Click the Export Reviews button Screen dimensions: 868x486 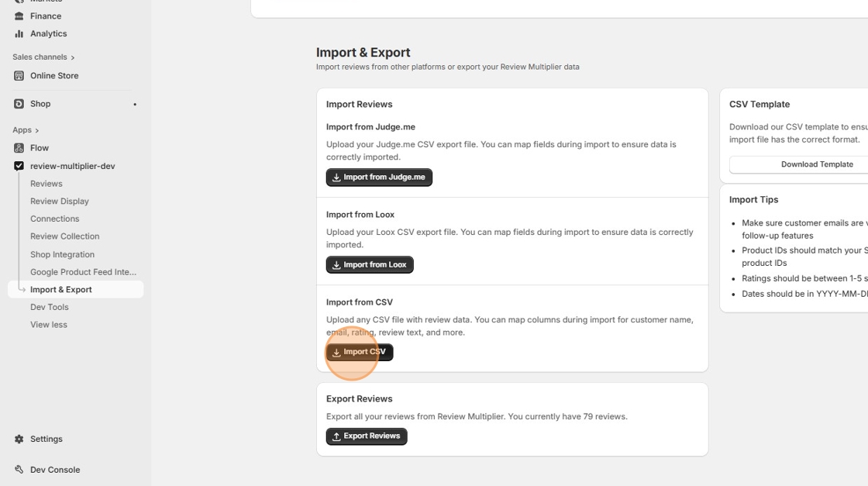(367, 436)
